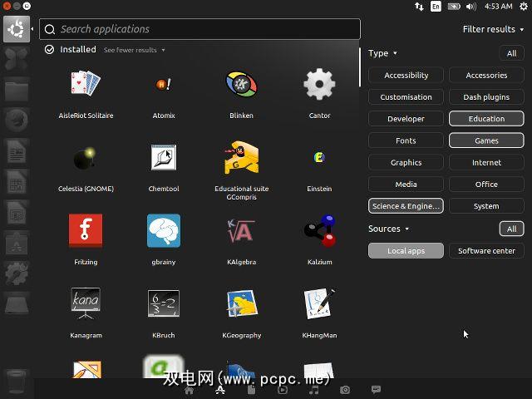
Task: Open the network indicator in top panel
Action: click(x=419, y=7)
